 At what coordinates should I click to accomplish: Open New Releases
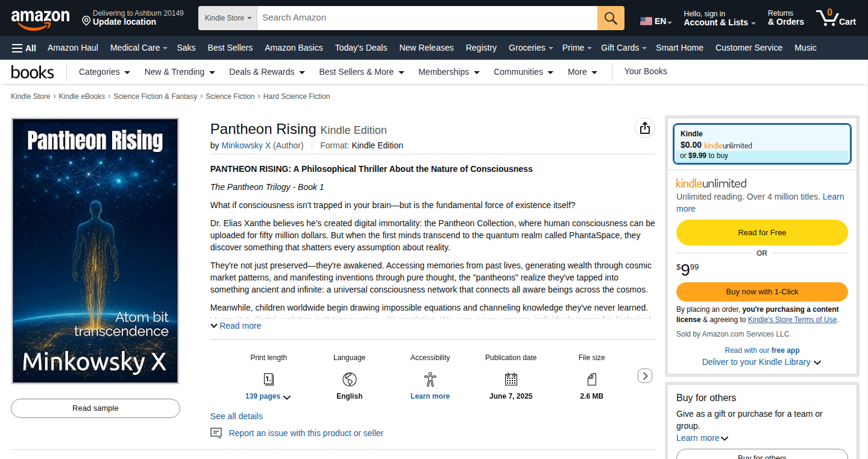426,48
